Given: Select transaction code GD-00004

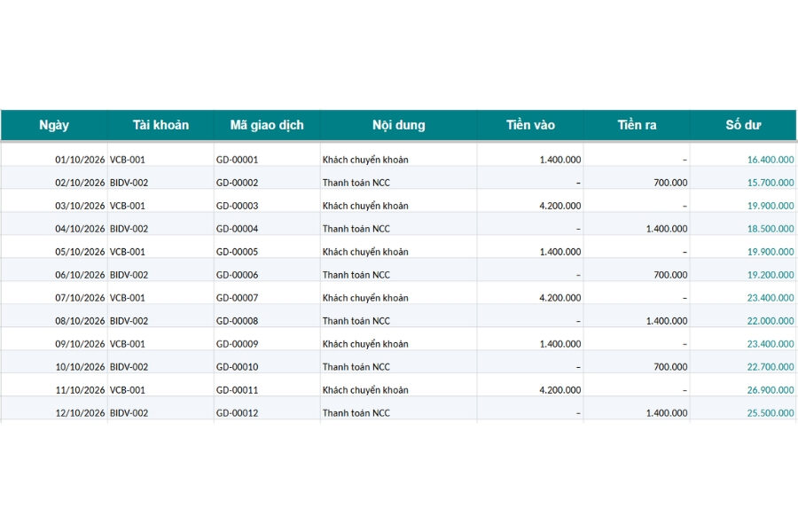Looking at the screenshot, I should point(237,229).
